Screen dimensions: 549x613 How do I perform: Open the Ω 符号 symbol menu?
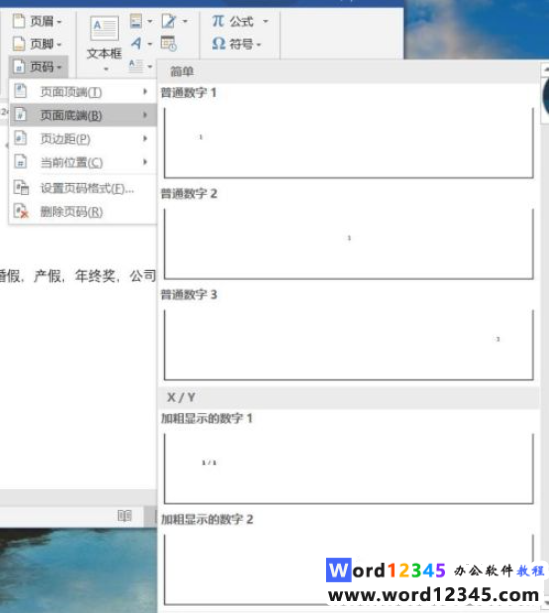click(x=236, y=44)
